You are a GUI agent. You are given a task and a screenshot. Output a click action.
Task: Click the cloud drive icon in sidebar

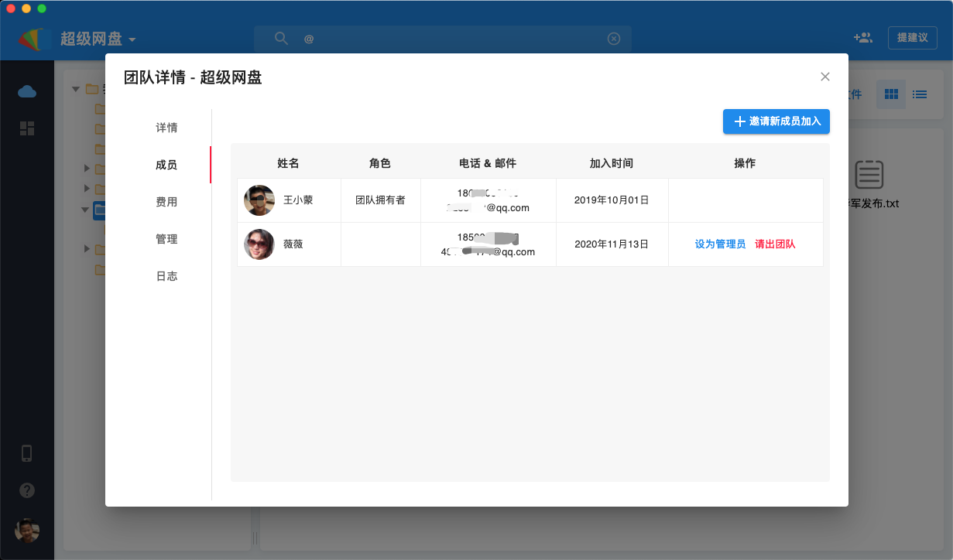click(x=27, y=92)
